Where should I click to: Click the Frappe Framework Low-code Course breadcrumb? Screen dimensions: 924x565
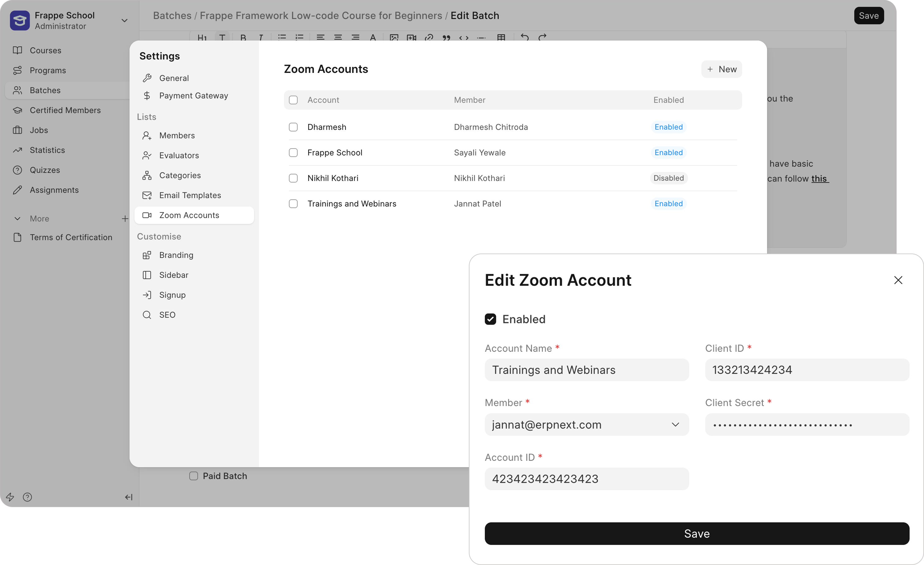point(321,15)
